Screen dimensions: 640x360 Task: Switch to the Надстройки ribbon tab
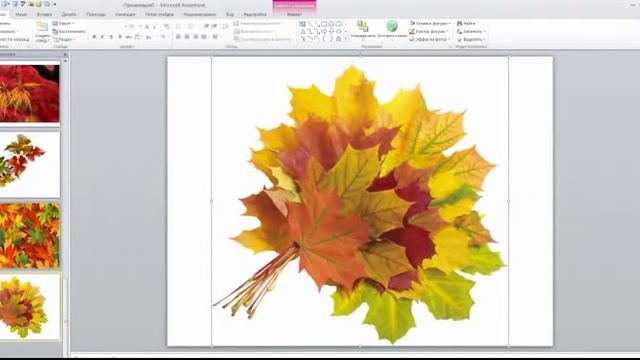255,14
